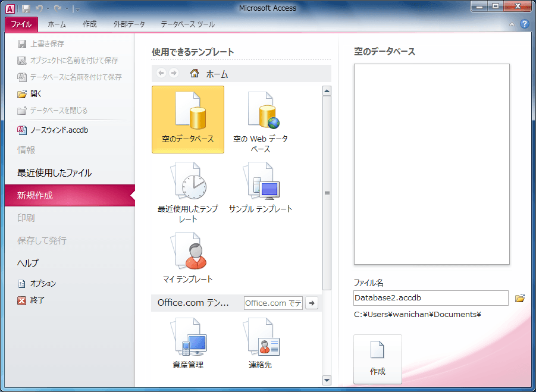Open the Redo history dropdown arrow
Image resolution: width=536 pixels, height=392 pixels.
click(67, 9)
